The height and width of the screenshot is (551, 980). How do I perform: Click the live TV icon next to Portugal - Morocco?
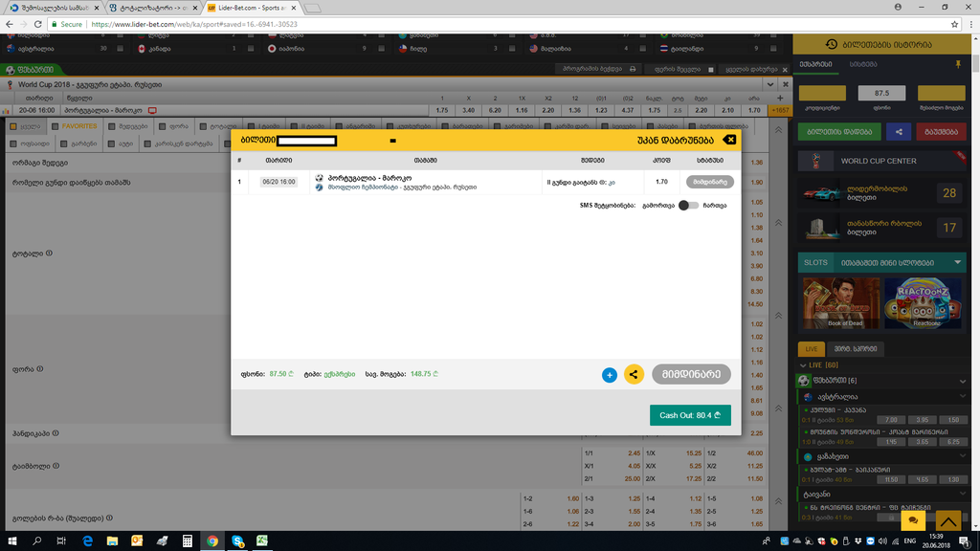[x=152, y=111]
